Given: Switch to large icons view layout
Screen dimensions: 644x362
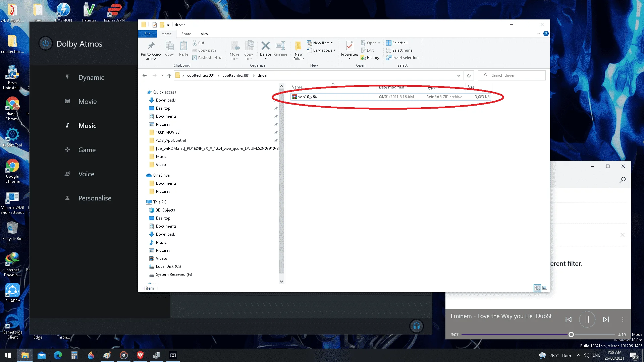Looking at the screenshot, I should coord(545,288).
